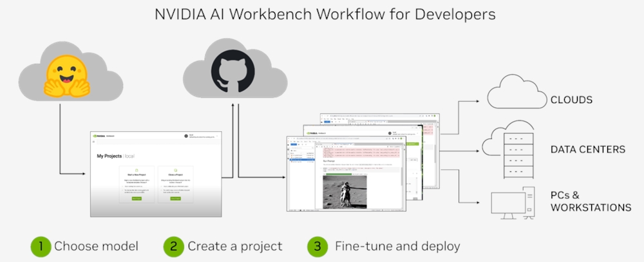
Task: Click the pink warning output block in notebook
Action: click(x=361, y=153)
